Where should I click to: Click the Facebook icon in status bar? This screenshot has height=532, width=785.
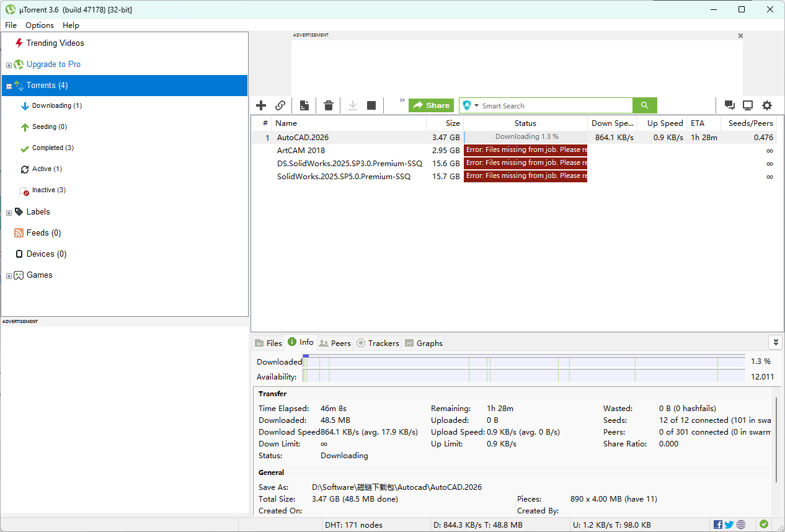tap(718, 525)
